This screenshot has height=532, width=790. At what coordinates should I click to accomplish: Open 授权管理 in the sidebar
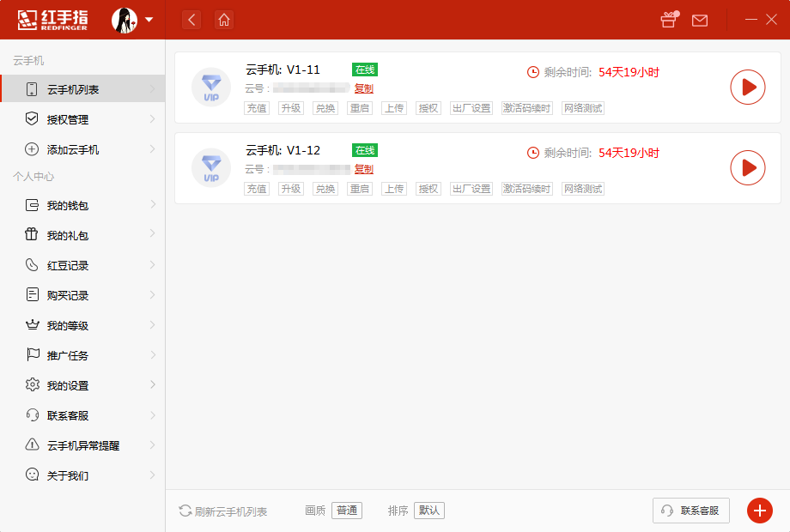click(68, 119)
